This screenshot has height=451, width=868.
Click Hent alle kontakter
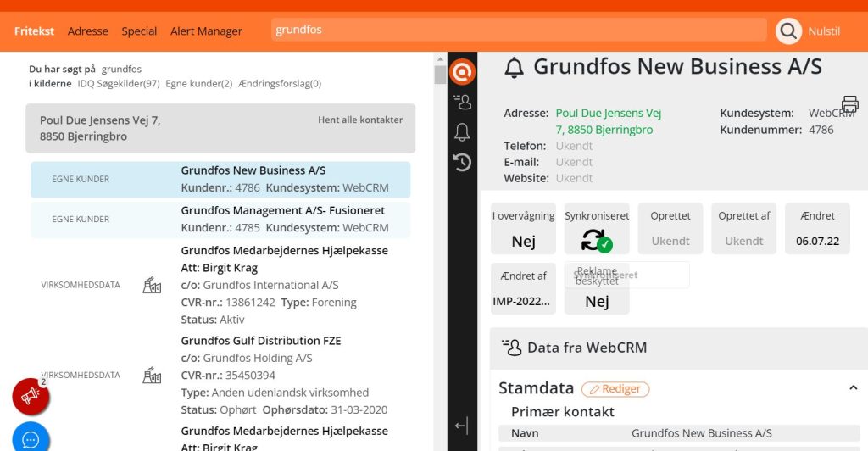(x=359, y=120)
